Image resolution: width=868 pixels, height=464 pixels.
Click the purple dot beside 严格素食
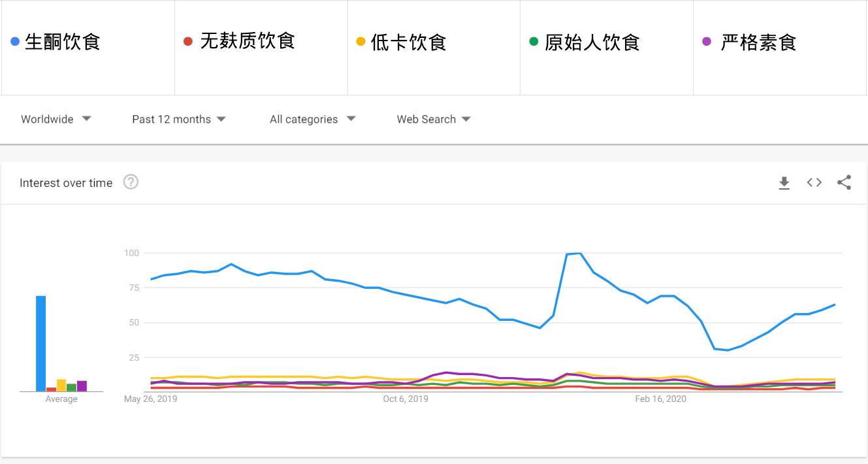[706, 42]
